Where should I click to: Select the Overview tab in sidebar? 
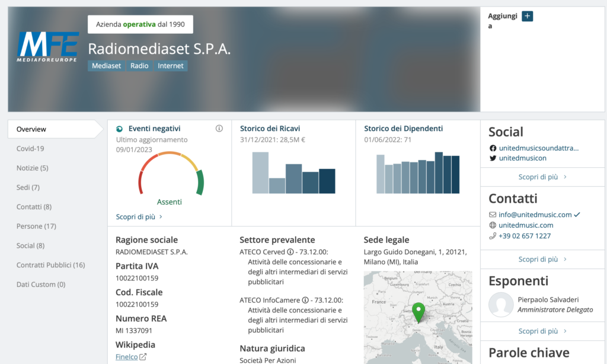pyautogui.click(x=55, y=129)
